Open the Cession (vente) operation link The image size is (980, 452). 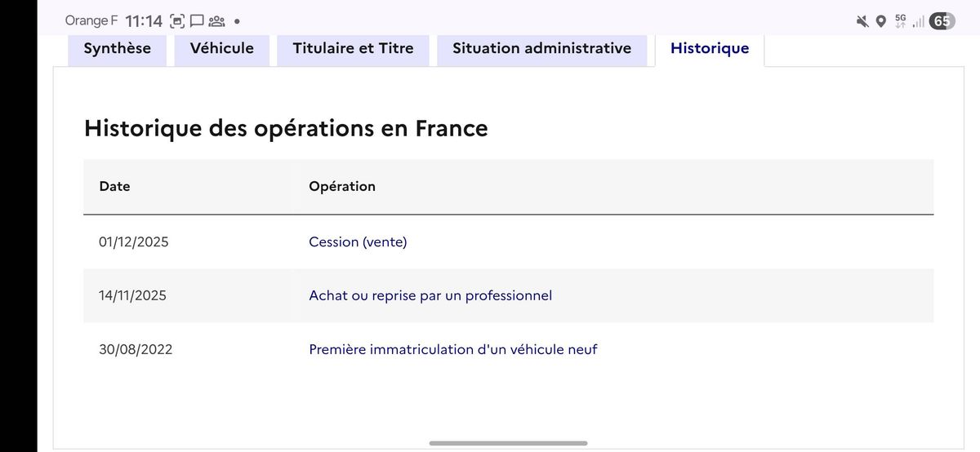[x=358, y=242]
